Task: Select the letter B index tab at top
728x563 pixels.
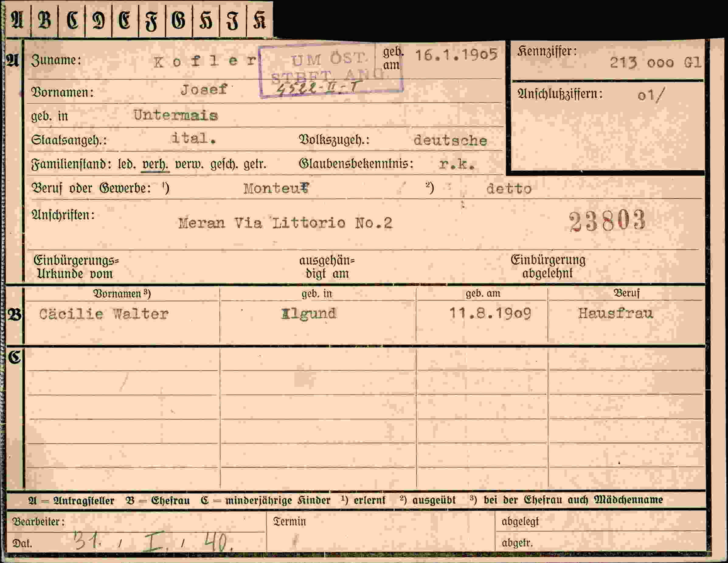Action: pyautogui.click(x=45, y=20)
